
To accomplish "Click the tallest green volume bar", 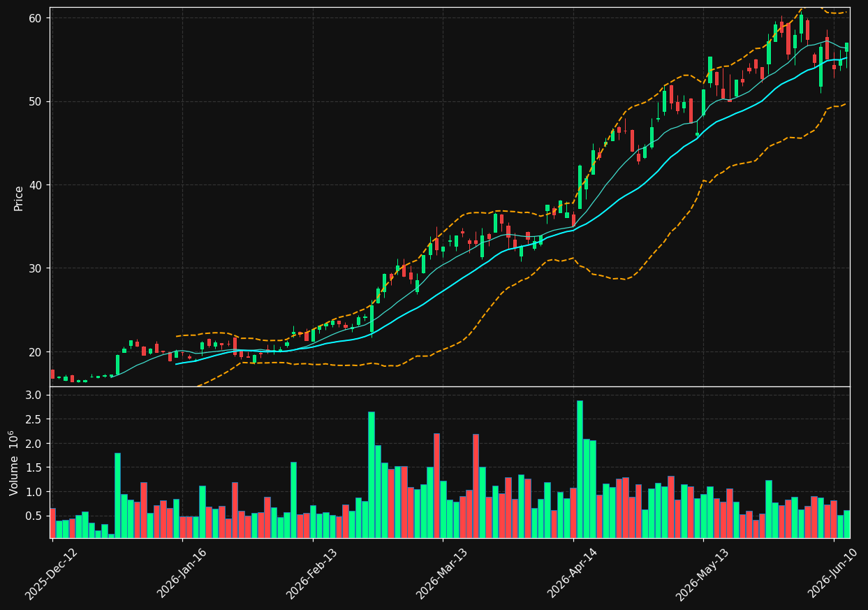I will [x=580, y=469].
